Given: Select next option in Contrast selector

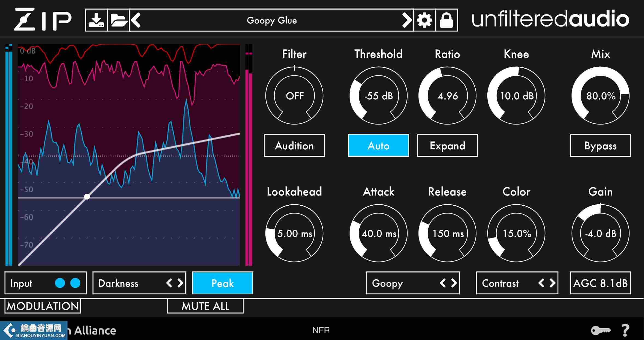Looking at the screenshot, I should (x=552, y=283).
